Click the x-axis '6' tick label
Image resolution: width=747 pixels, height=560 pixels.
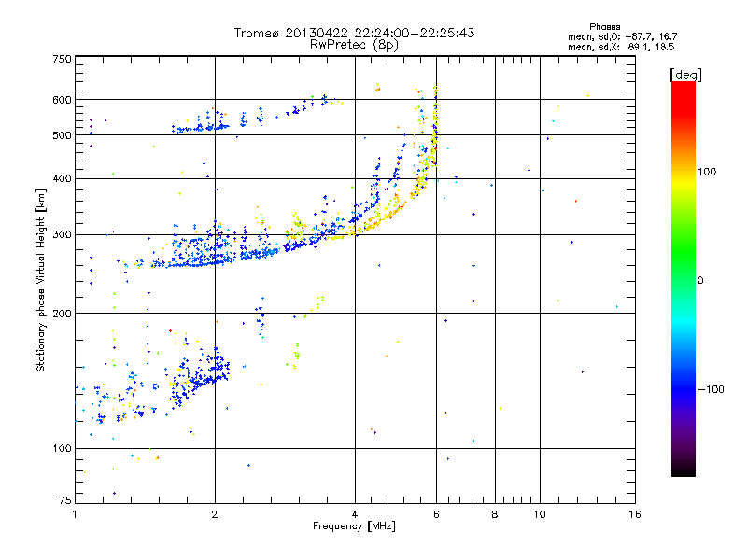point(436,514)
